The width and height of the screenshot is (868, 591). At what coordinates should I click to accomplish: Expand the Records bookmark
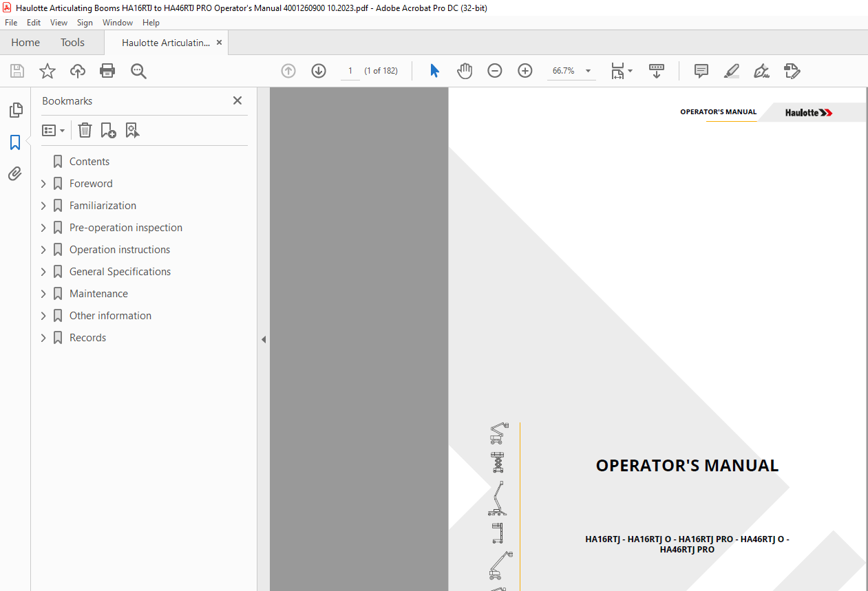[x=43, y=338]
